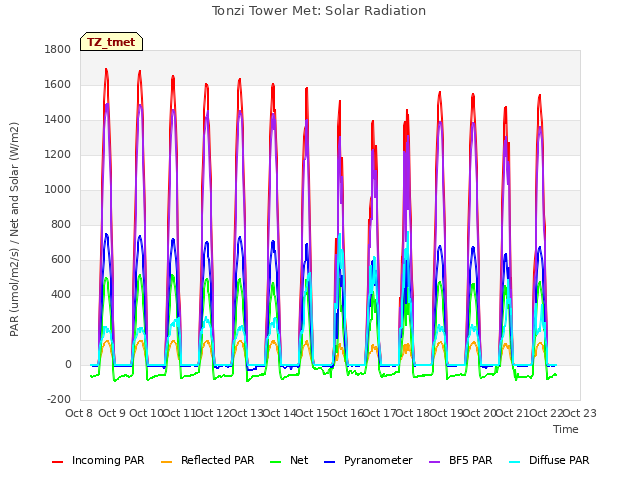Click the -200 y-axis tick label
This screenshot has width=640, height=480.
coord(59,400)
